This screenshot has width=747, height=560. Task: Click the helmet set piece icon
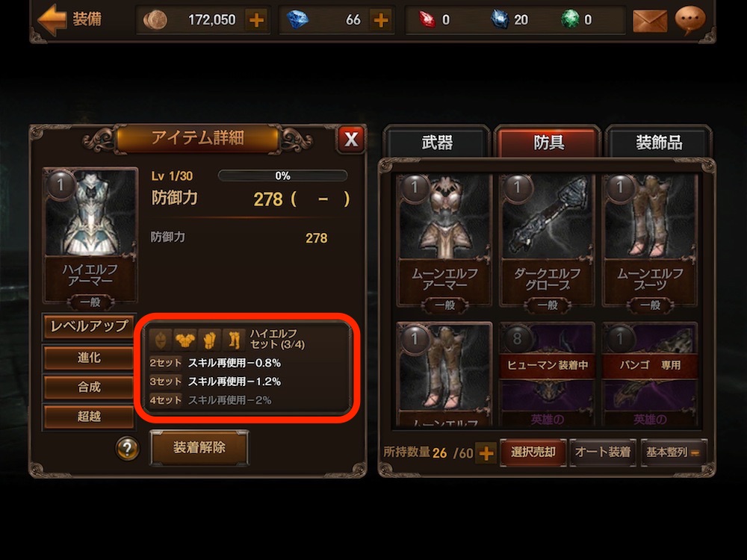click(161, 340)
